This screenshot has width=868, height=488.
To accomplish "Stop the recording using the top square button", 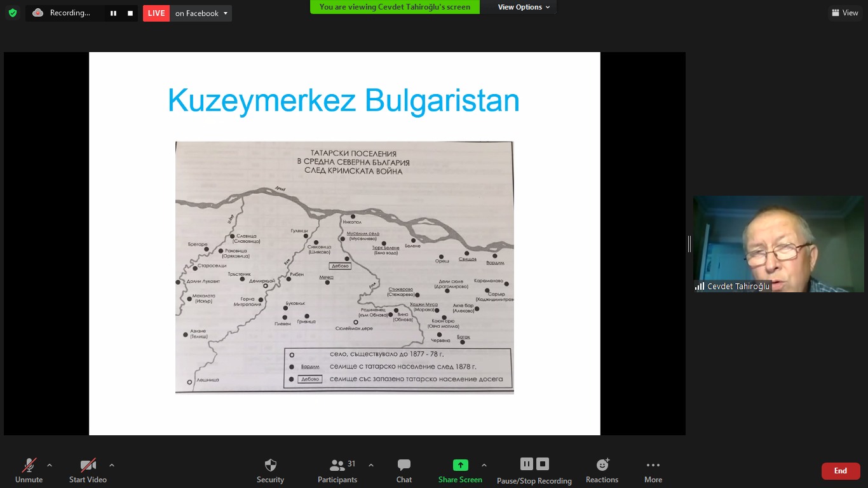I will (x=130, y=13).
